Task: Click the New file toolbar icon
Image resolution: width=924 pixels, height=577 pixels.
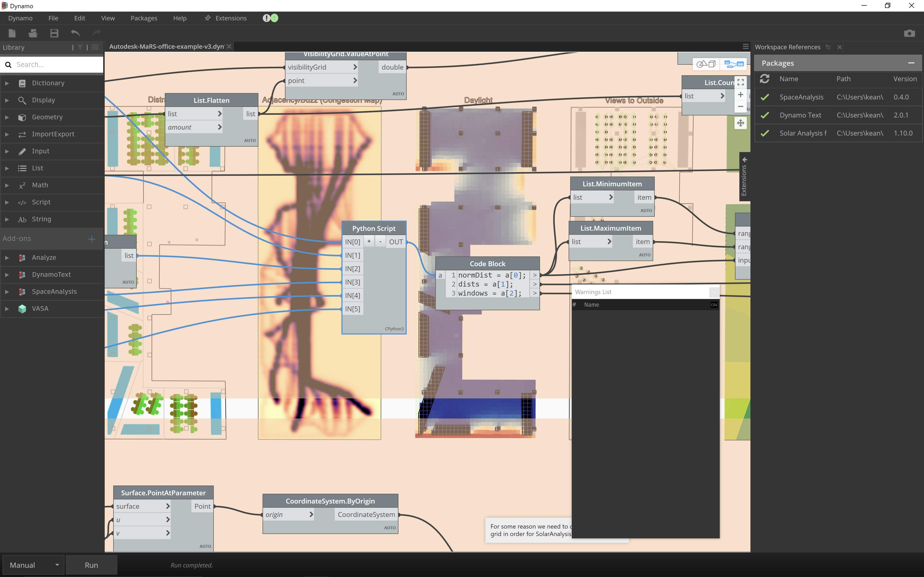Action: tap(12, 33)
